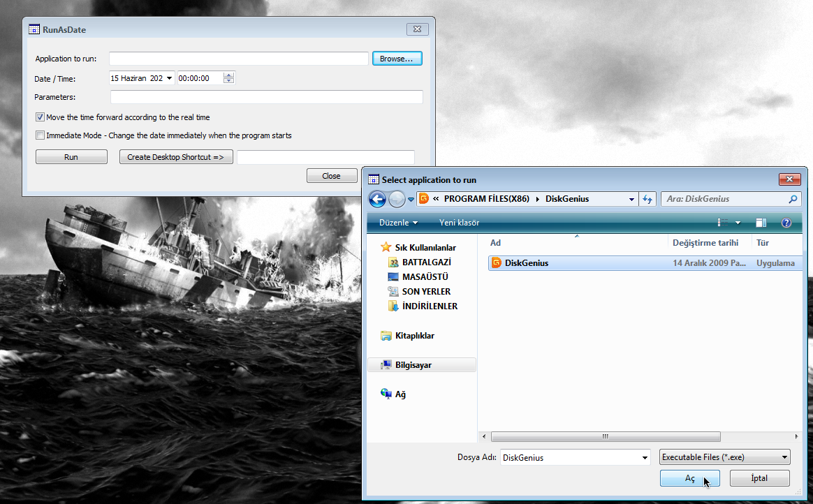The height and width of the screenshot is (504, 813).
Task: Click Create Desktop Shortcut => button
Action: 176,157
